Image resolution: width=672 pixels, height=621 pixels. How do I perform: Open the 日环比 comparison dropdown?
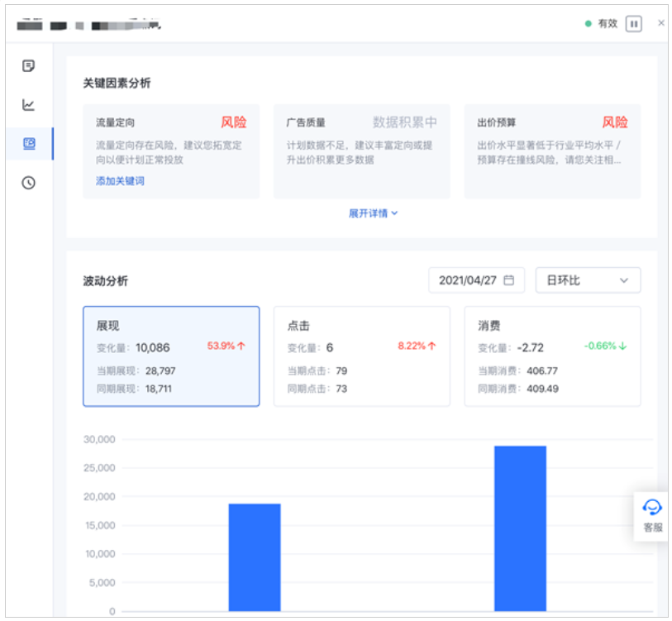click(x=588, y=279)
